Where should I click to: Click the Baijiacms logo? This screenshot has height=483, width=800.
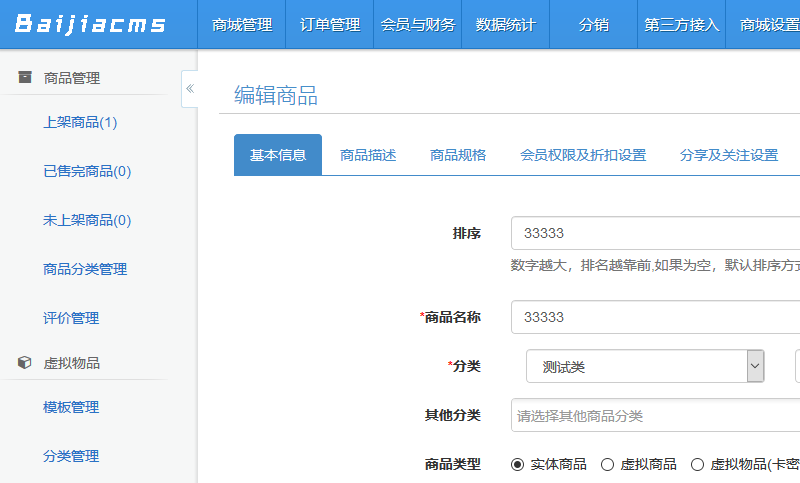91,24
